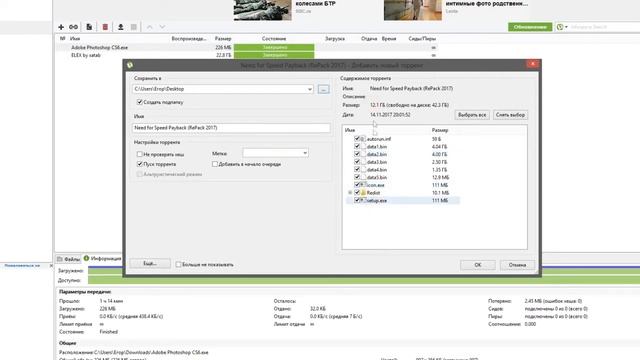The image size is (640, 360).
Task: Click the move down queue arrow icon
Action: click(x=162, y=27)
